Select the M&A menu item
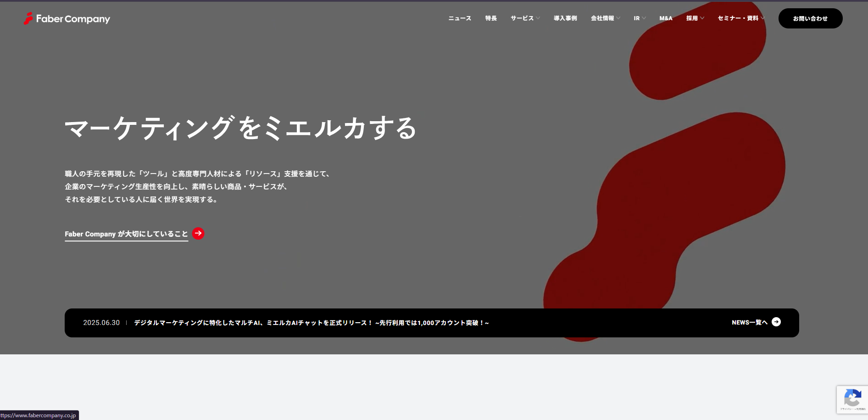This screenshot has height=420, width=868. coord(666,18)
